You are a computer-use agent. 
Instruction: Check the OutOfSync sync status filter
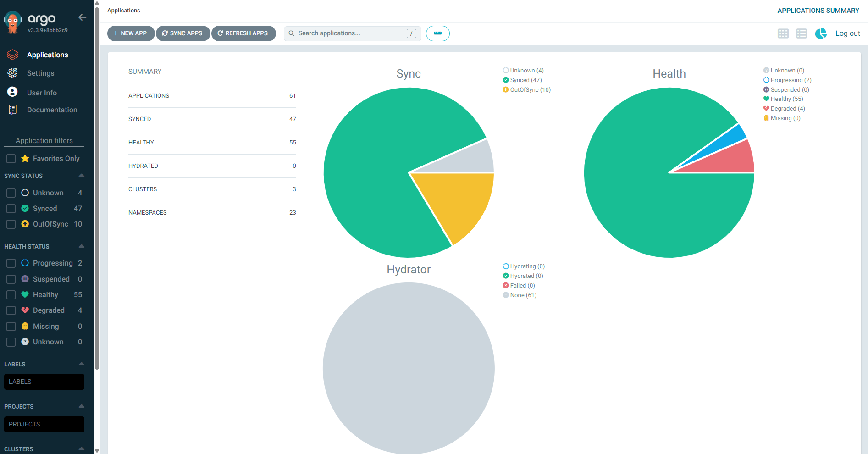[11, 224]
